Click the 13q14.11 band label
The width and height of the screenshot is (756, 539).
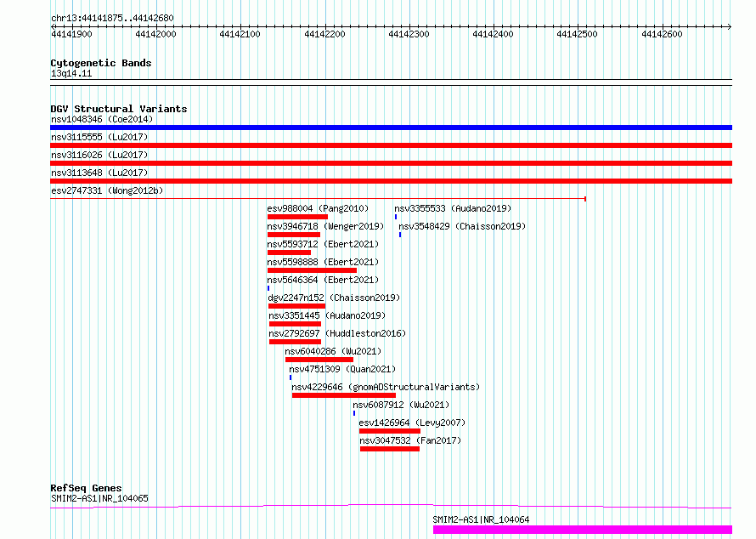click(71, 73)
